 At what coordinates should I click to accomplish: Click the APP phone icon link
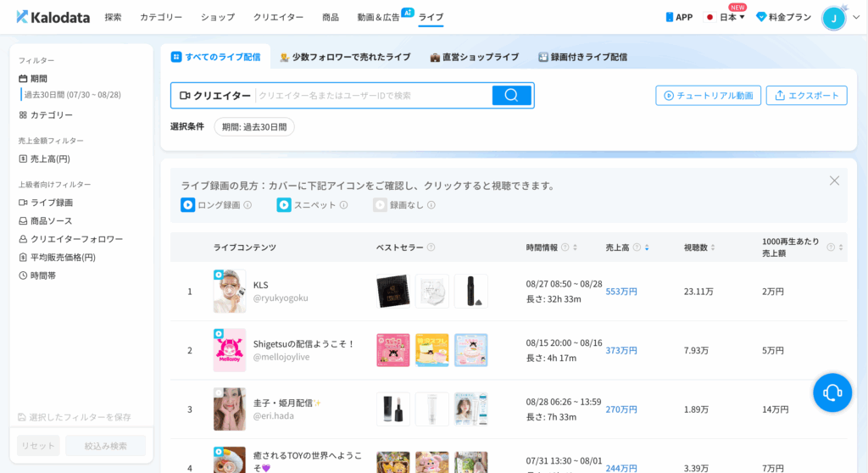(x=679, y=17)
